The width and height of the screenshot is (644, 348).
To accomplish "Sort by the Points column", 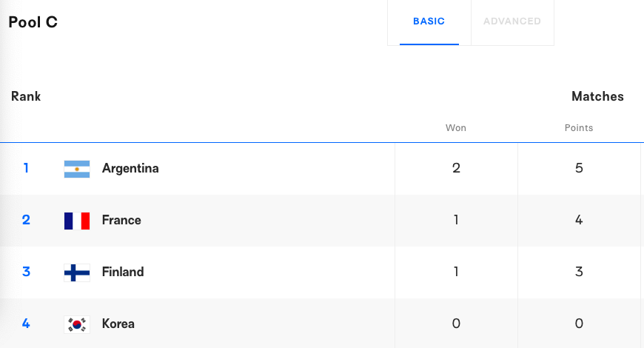I will (579, 128).
